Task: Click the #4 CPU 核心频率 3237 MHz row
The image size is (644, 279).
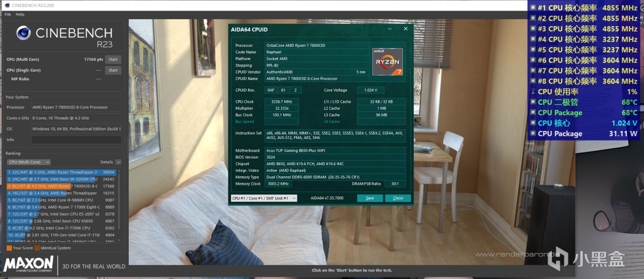Action: [x=584, y=39]
